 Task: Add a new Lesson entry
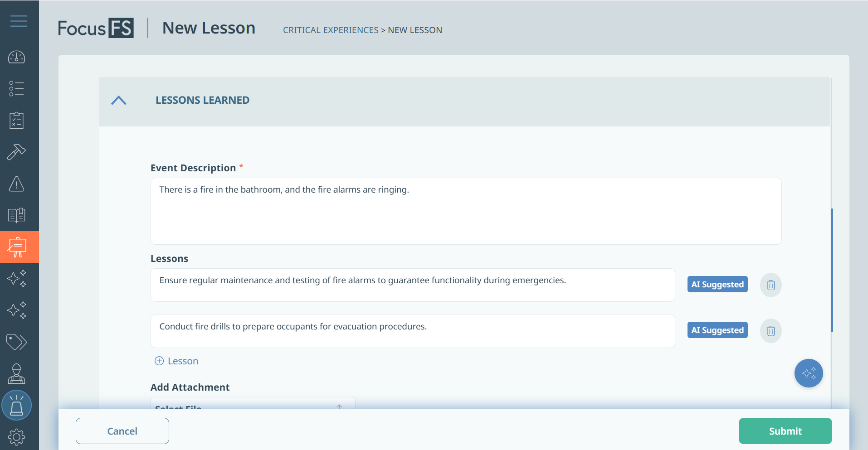177,361
